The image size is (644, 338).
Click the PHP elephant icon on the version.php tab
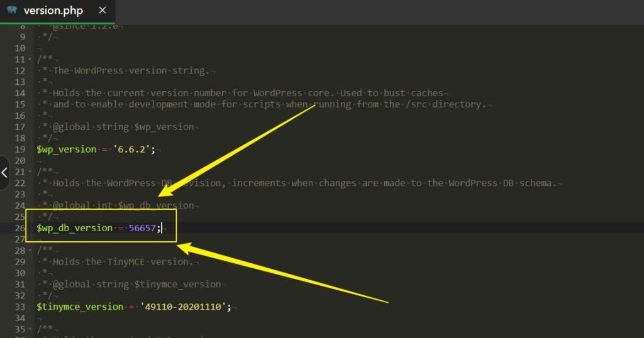click(x=12, y=11)
